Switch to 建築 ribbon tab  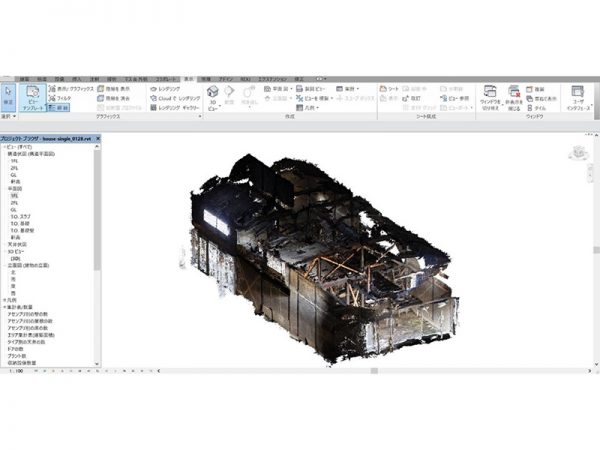coord(24,79)
